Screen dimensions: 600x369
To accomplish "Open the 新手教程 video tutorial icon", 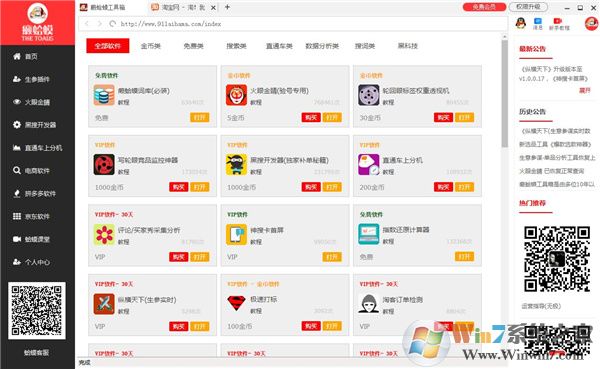I will (558, 24).
